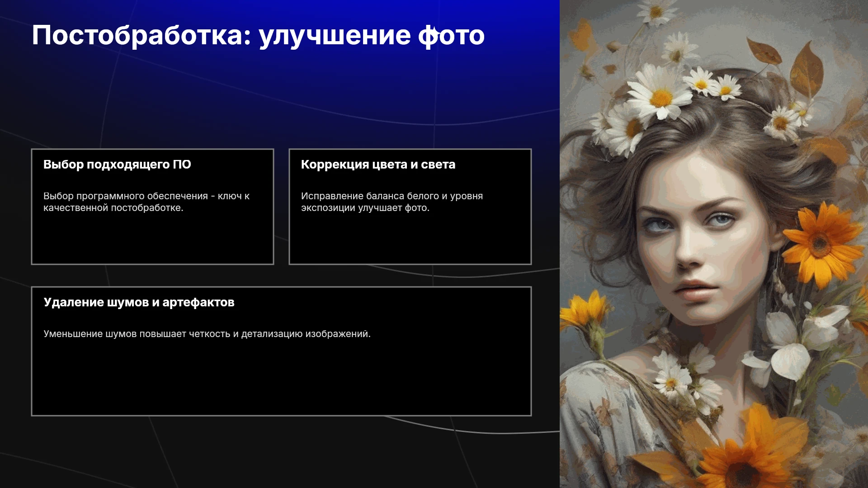This screenshot has width=868, height=488.
Task: Click the text about баланса белого и экспозиции
Action: pyautogui.click(x=392, y=202)
